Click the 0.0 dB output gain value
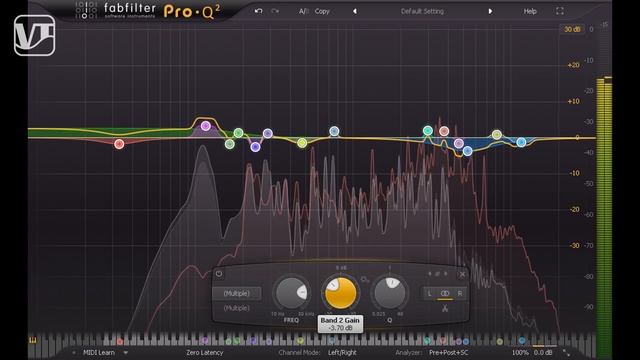Viewport: 640px width, 360px height. [x=543, y=352]
